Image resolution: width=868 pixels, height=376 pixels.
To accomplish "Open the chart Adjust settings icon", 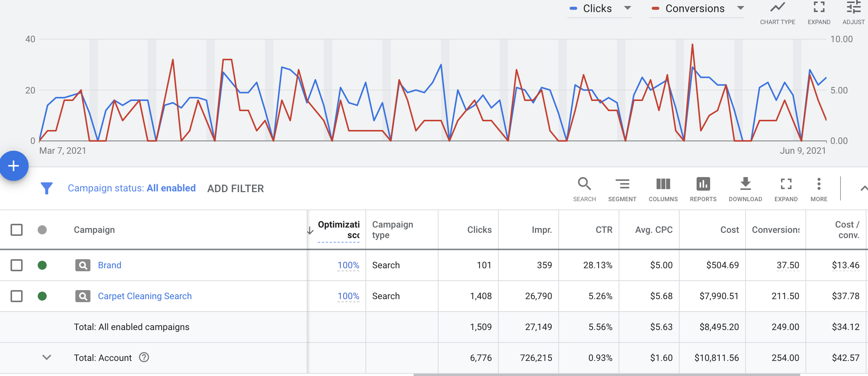I will point(853,8).
